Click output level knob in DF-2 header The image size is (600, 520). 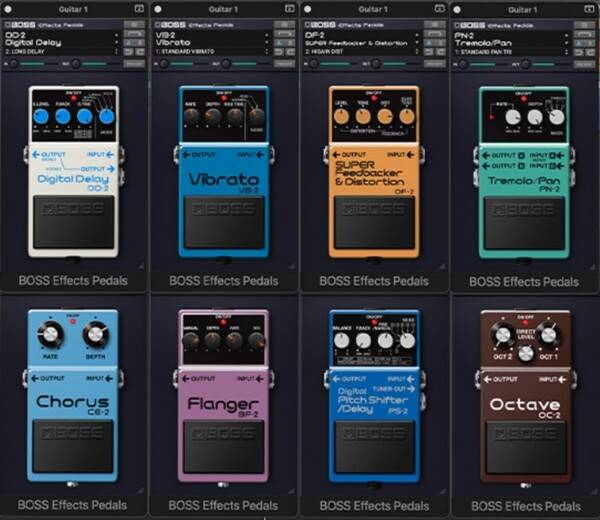376,64
